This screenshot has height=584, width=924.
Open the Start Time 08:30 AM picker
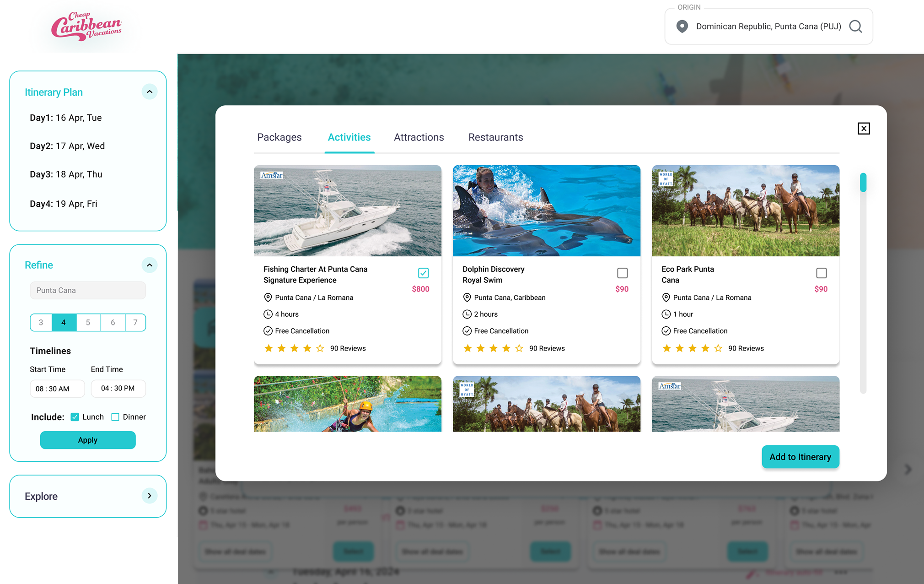click(x=57, y=389)
